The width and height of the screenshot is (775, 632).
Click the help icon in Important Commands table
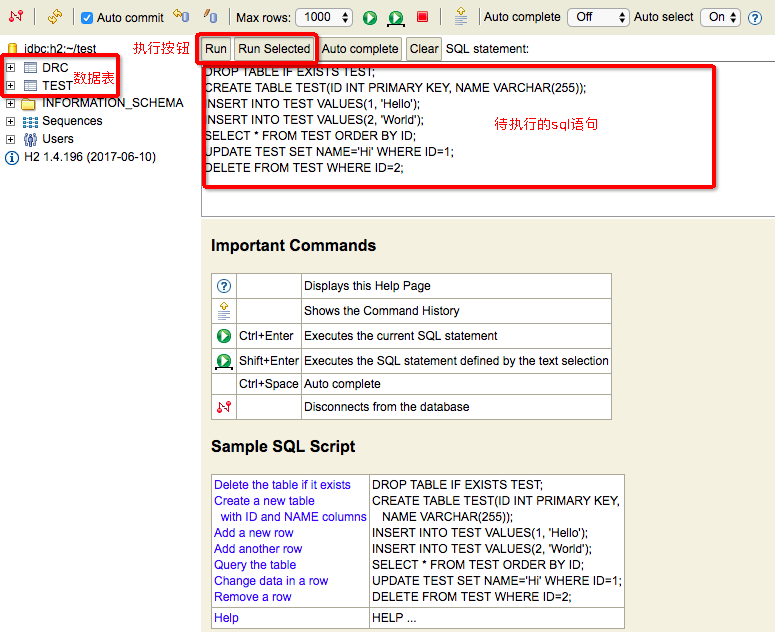coord(224,286)
